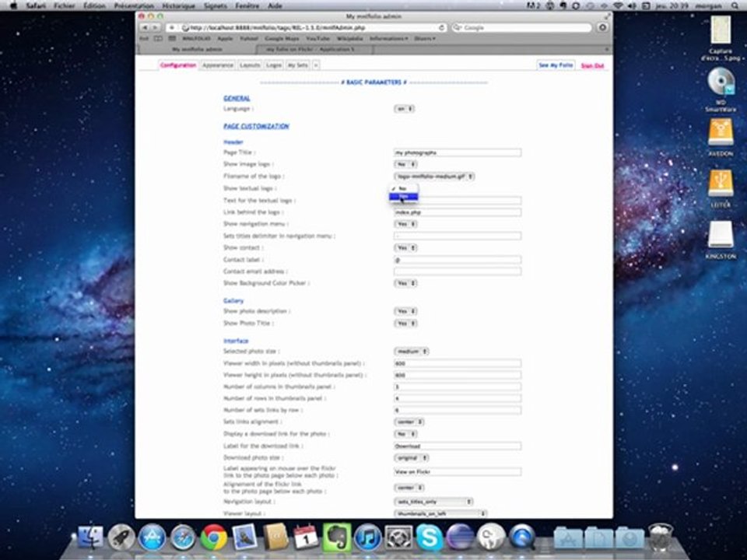Screen dimensions: 747x560
Task: Open the Wikipedia bookmark
Action: [350, 39]
